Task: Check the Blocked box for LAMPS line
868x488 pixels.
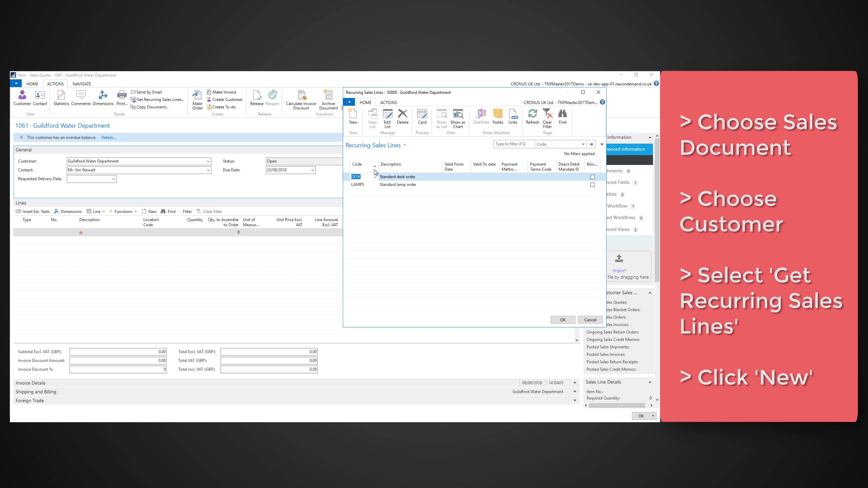Action: click(592, 185)
